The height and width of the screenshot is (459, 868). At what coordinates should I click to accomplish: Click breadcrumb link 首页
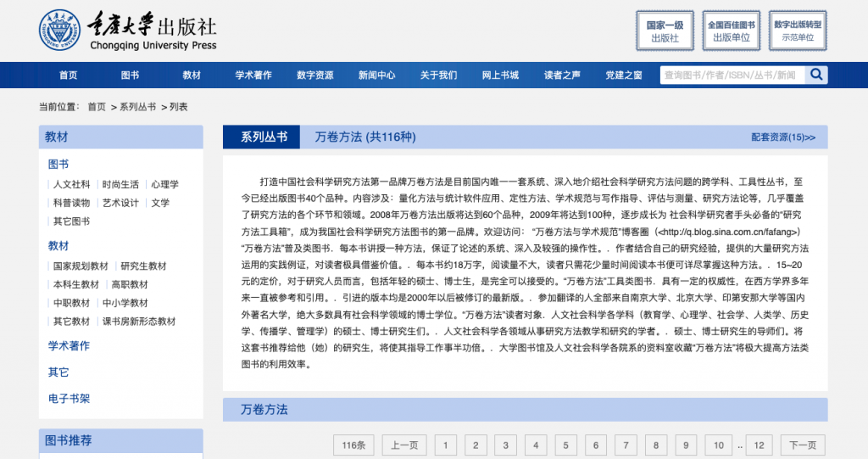pos(97,106)
